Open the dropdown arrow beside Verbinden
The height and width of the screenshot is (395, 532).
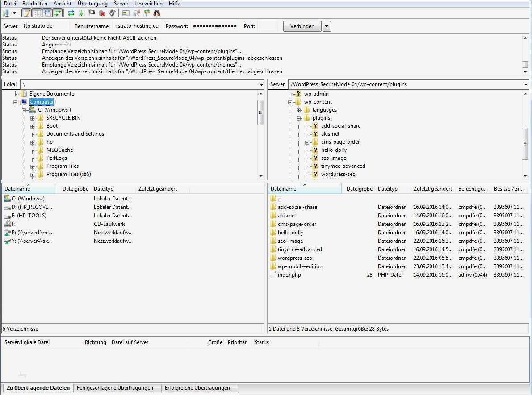click(327, 26)
